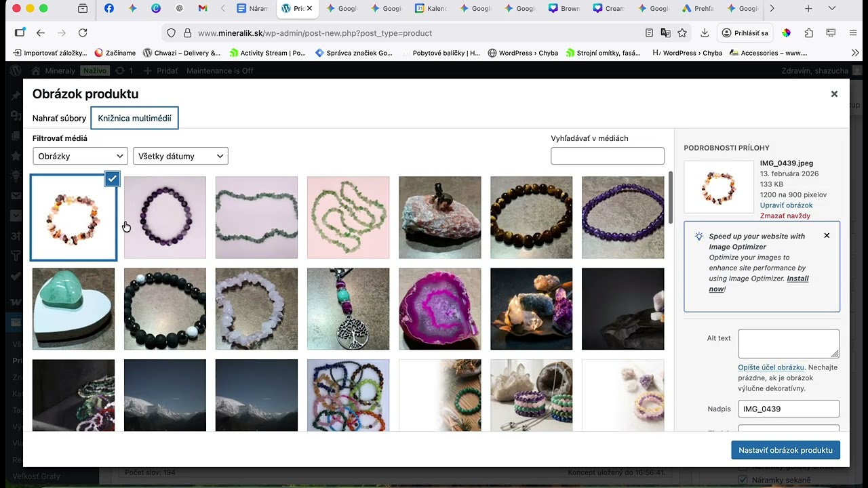The height and width of the screenshot is (488, 868).
Task: Click the browser address bar URL
Action: click(x=315, y=33)
